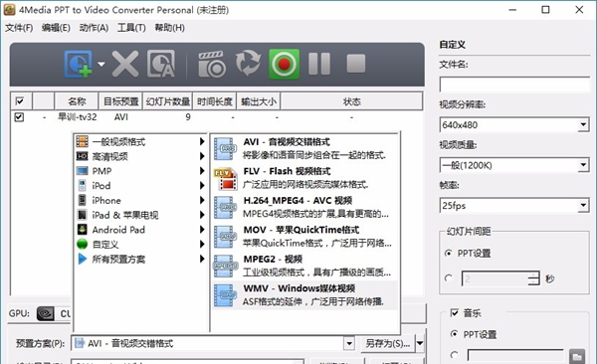This screenshot has width=597, height=364.
Task: Expand the iPad & 苹果电视 category
Action: (140, 215)
